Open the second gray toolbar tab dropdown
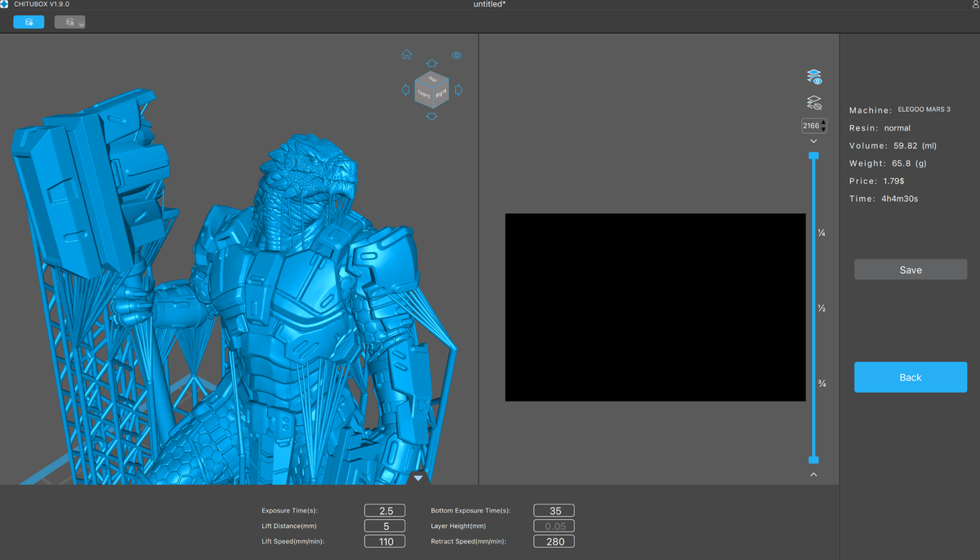The image size is (980, 560). click(70, 22)
